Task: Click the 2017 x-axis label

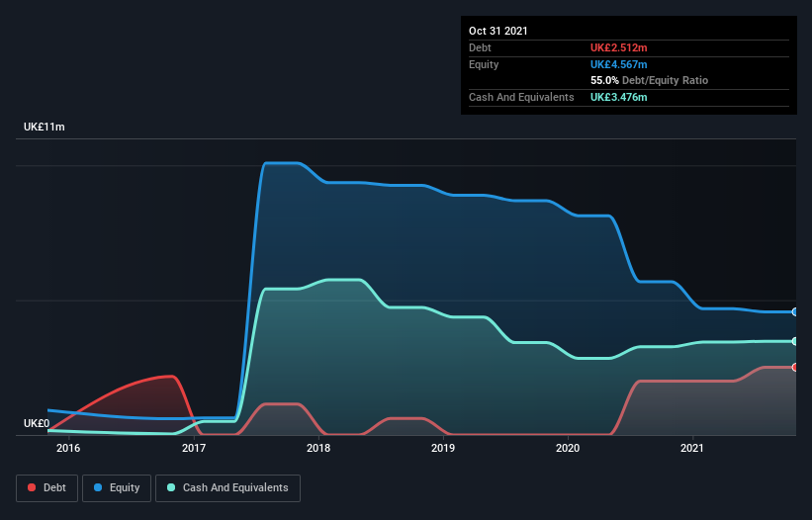Action: 194,448
